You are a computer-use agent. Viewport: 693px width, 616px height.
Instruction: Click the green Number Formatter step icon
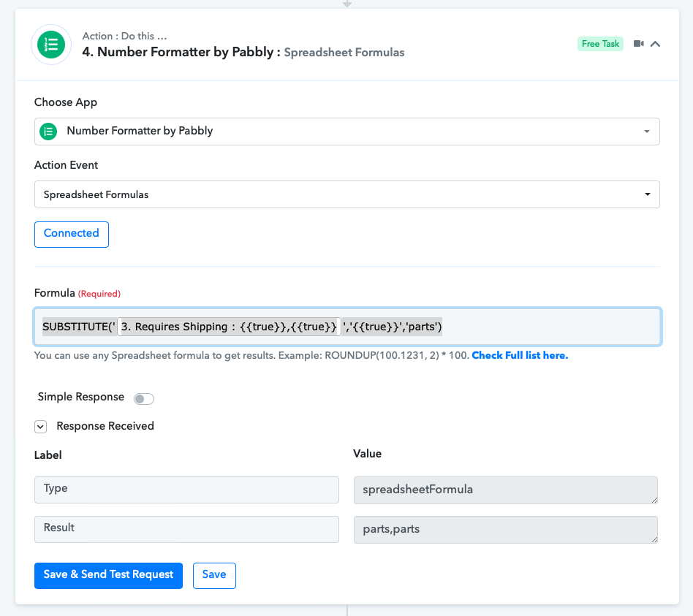pos(51,45)
